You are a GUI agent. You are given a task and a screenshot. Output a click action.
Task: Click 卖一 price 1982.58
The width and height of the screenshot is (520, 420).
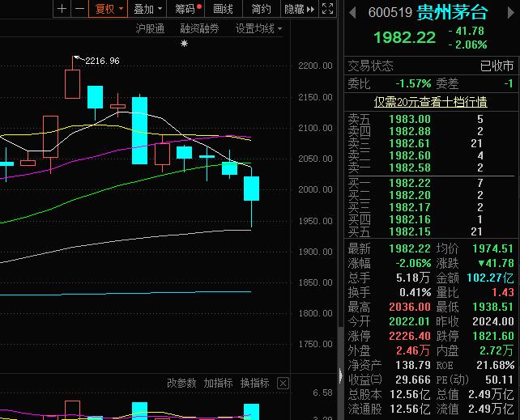(x=410, y=168)
